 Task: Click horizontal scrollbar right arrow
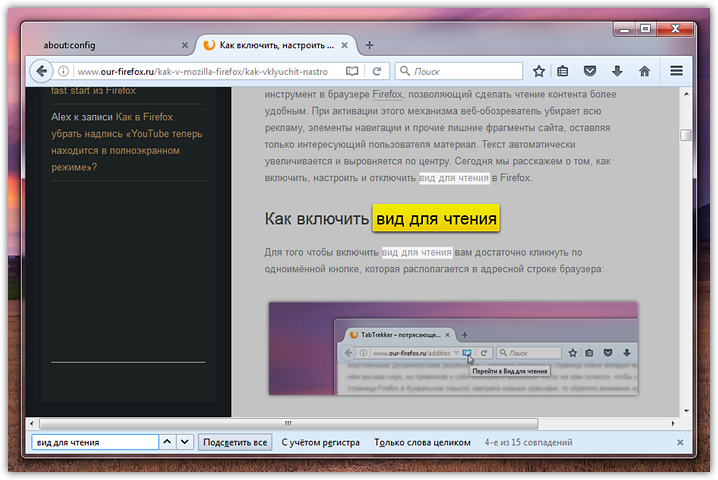[x=673, y=423]
